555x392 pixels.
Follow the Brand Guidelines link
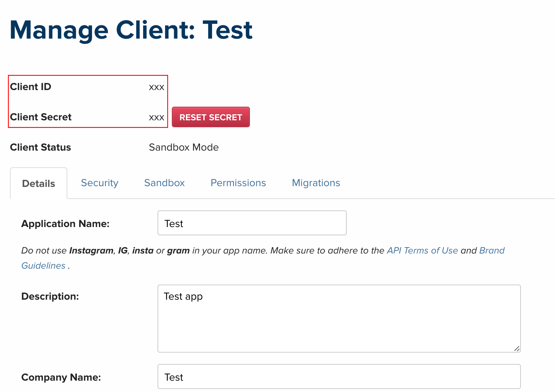click(491, 250)
